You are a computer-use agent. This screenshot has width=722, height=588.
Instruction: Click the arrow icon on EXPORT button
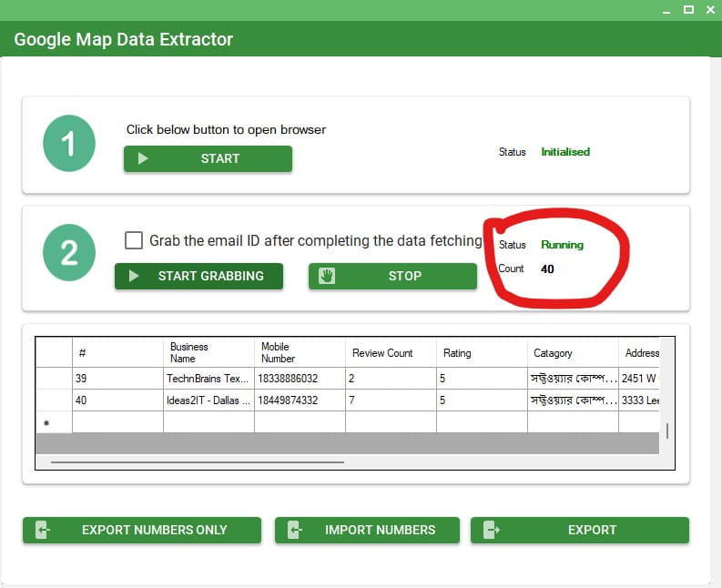pos(491,530)
